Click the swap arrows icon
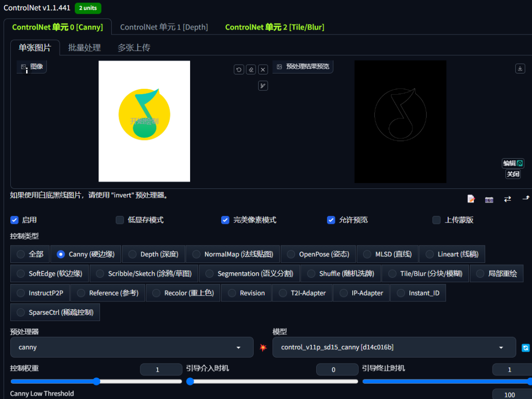Image resolution: width=532 pixels, height=399 pixels. tap(507, 199)
